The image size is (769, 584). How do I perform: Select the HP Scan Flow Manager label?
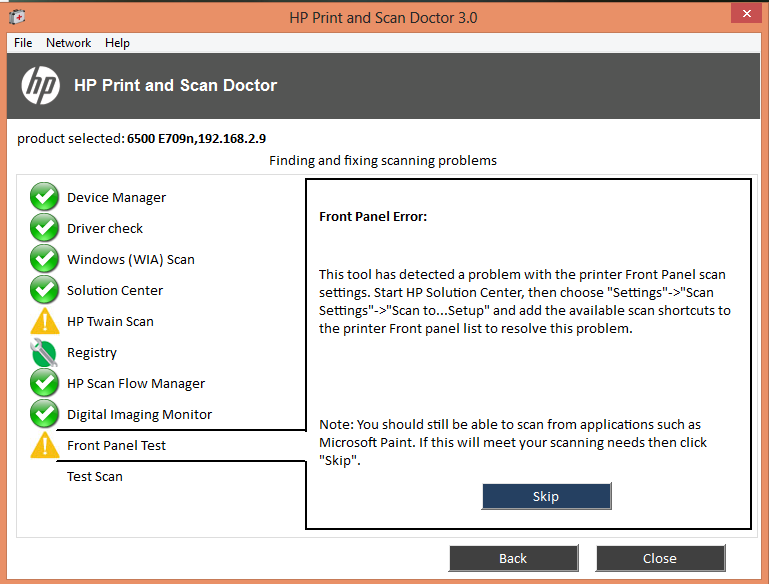coord(136,384)
